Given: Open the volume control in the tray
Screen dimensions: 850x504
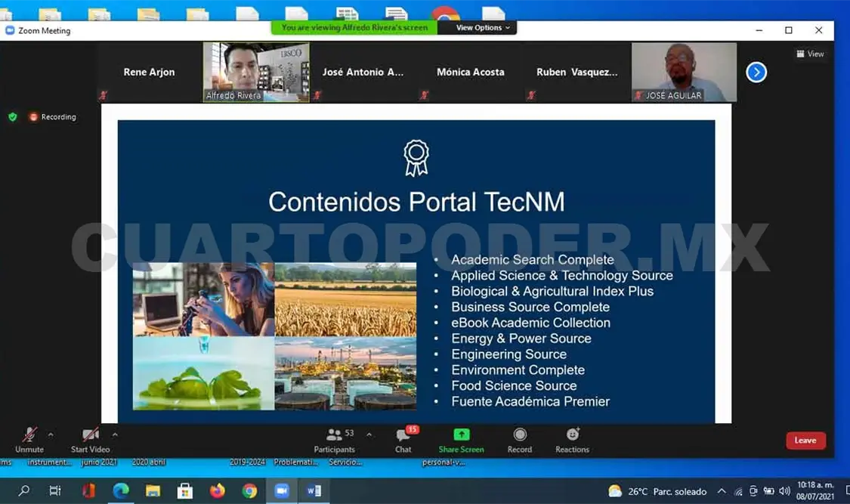Looking at the screenshot, I should (784, 491).
